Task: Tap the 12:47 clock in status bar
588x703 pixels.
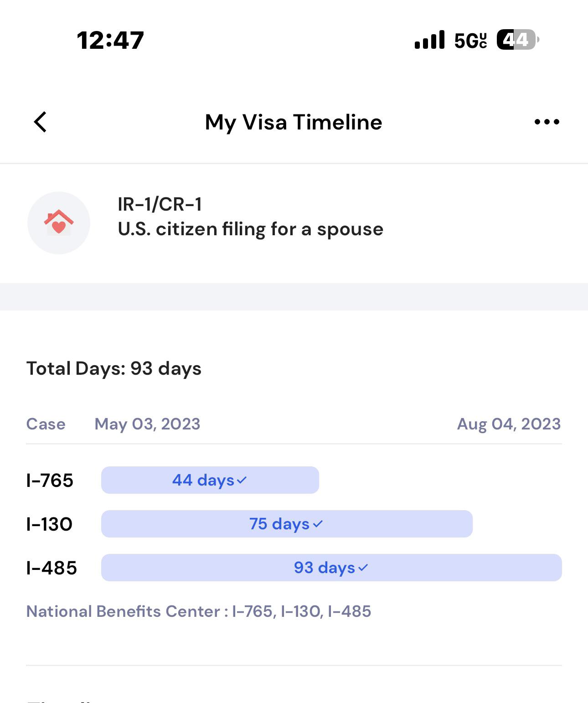Action: coord(110,40)
